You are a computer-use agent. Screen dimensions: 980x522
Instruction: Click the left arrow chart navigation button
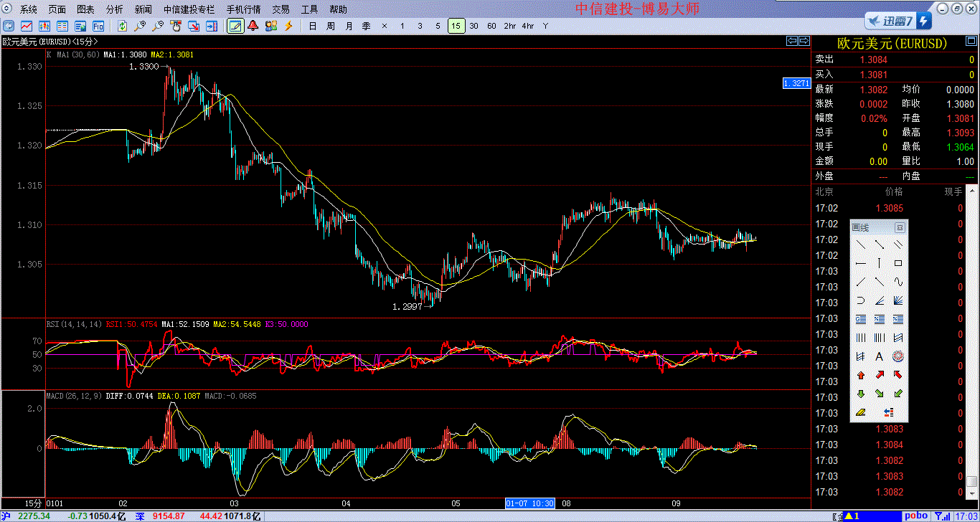[x=792, y=41]
